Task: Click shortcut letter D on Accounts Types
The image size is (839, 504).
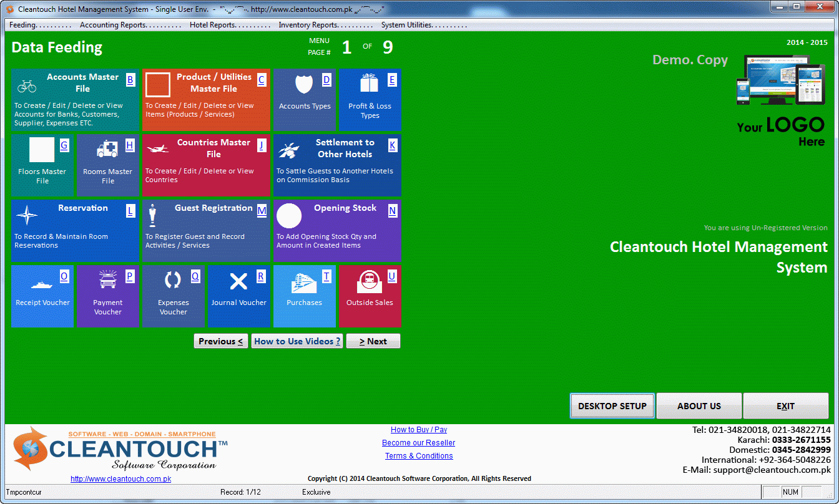Action: [x=326, y=80]
